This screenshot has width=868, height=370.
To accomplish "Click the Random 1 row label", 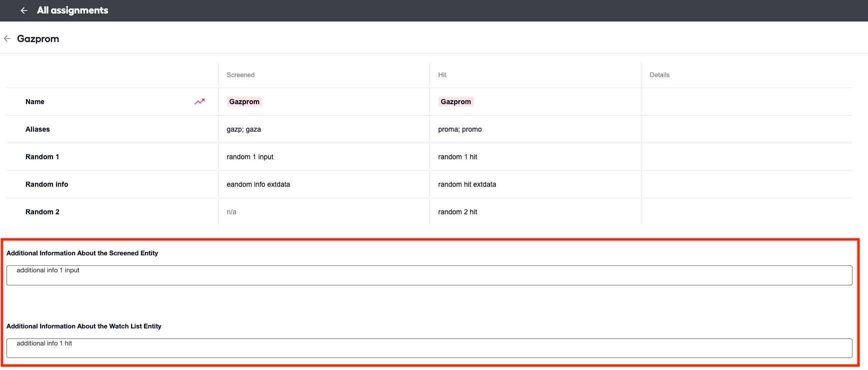I will tap(42, 157).
